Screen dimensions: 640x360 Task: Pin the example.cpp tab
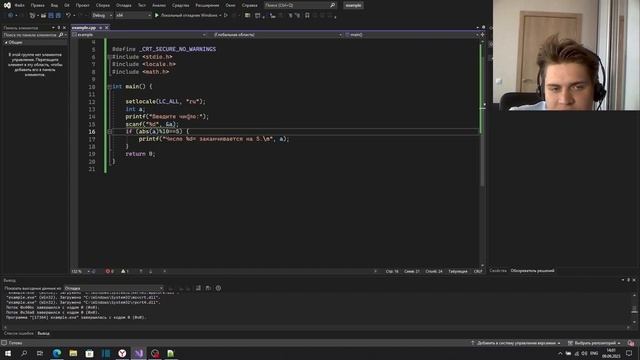[x=100, y=28]
